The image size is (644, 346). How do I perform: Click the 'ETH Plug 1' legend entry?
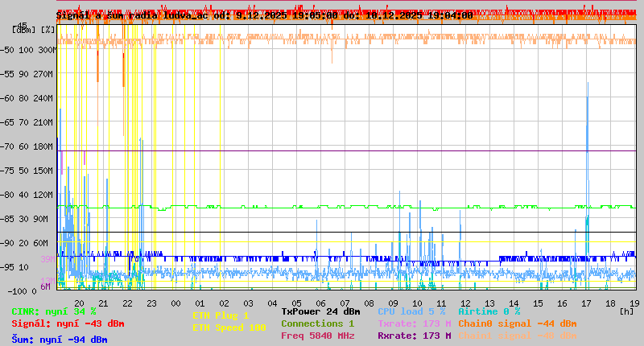pos(221,315)
